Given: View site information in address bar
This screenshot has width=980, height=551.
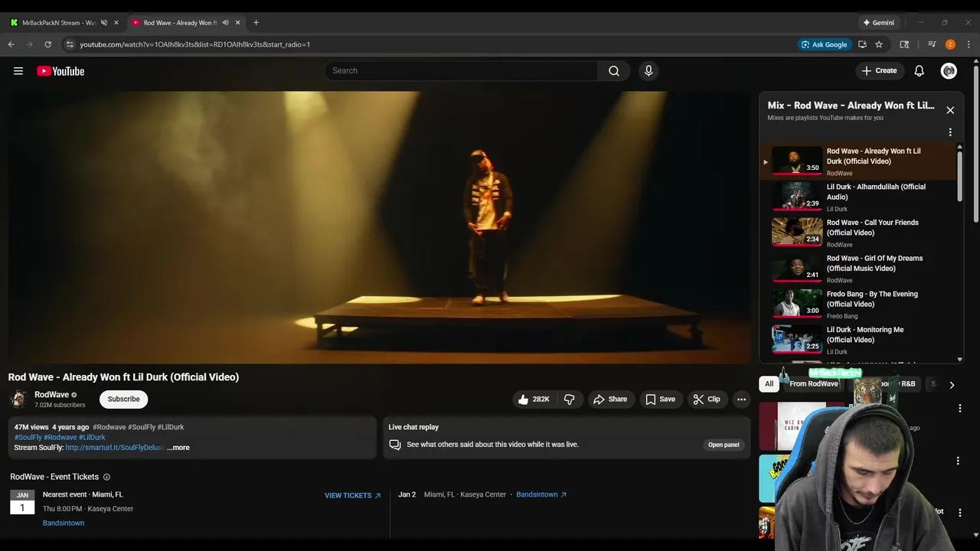Looking at the screenshot, I should coord(70,44).
